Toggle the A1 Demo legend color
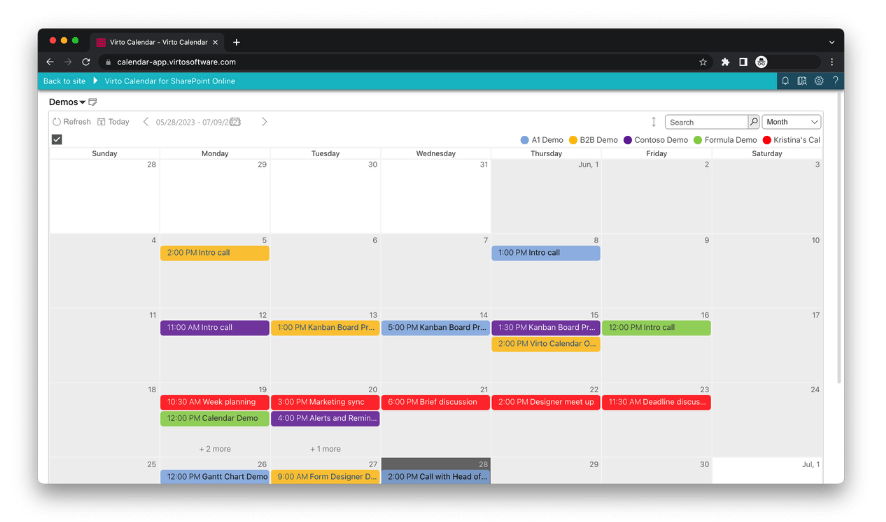The image size is (886, 522). click(524, 140)
